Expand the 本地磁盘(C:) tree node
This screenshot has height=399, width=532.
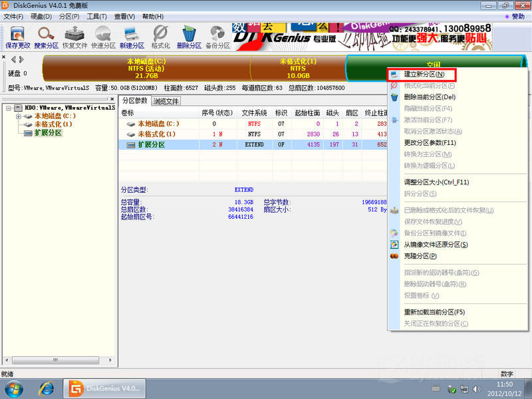pyautogui.click(x=19, y=116)
